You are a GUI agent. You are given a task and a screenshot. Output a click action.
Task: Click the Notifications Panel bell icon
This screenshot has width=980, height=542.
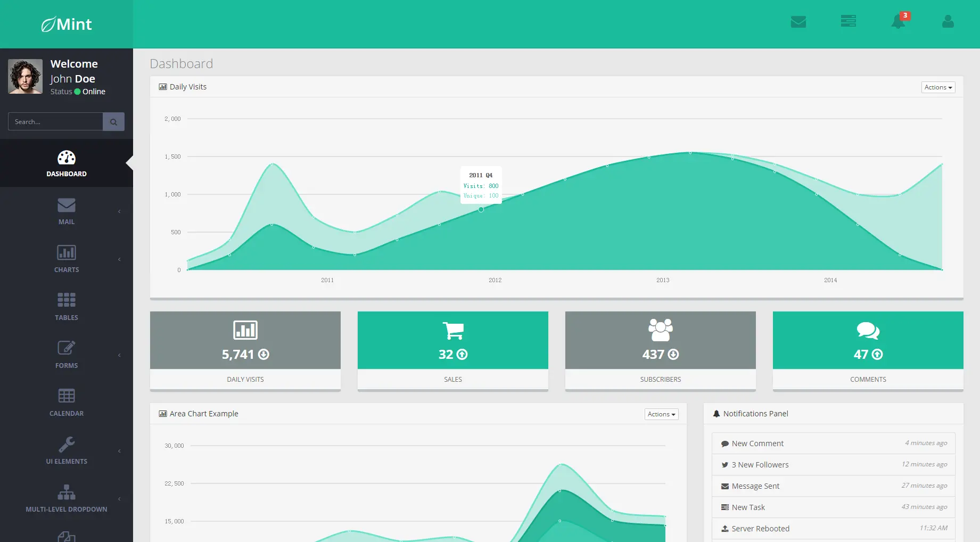click(717, 414)
